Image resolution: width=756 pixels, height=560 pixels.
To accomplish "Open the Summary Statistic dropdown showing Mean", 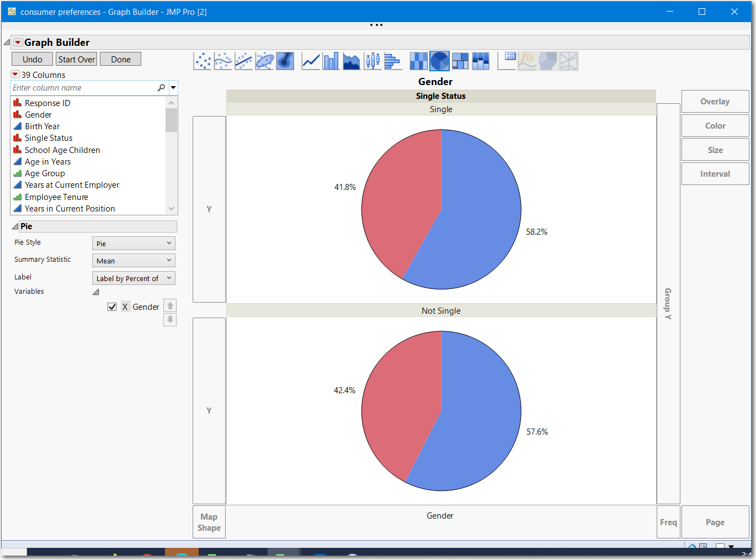I will pos(133,260).
